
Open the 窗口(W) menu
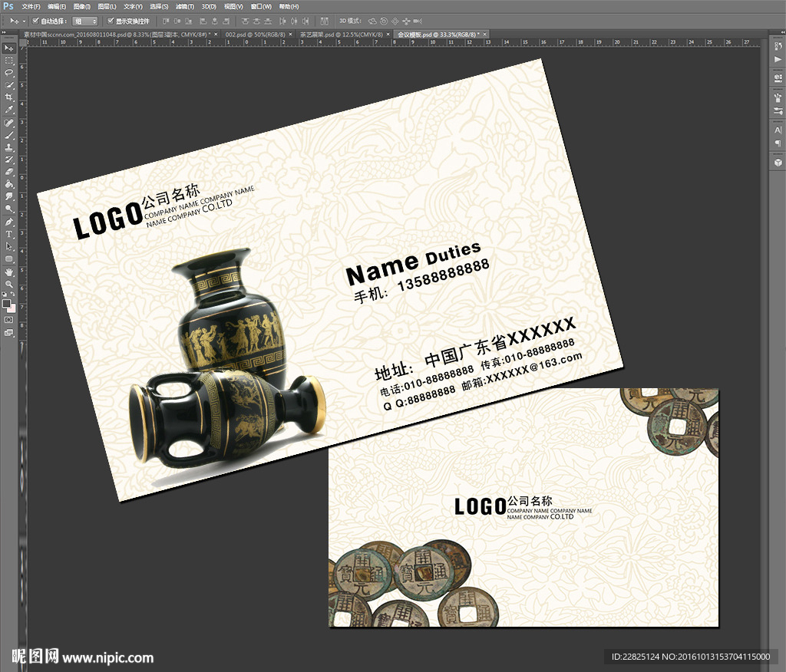[x=261, y=6]
